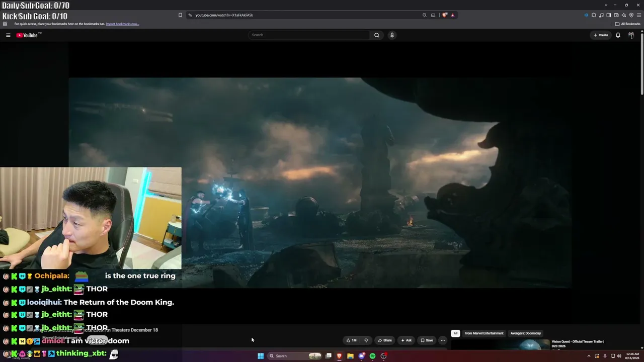Open the Vision Quest trailer thumbnail
This screenshot has height=362, width=644.
point(501,344)
